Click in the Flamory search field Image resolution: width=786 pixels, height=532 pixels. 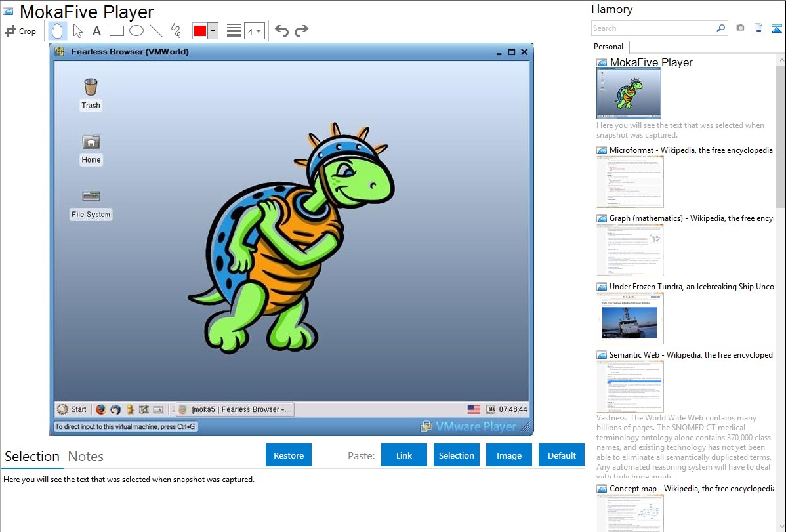pos(653,28)
